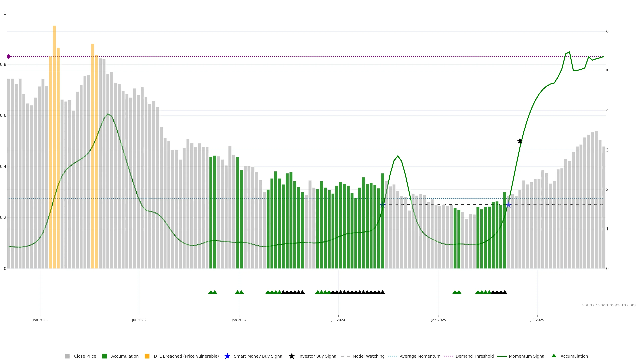The width and height of the screenshot is (644, 362).
Task: Toggle Average Momentum legend entry
Action: 420,356
